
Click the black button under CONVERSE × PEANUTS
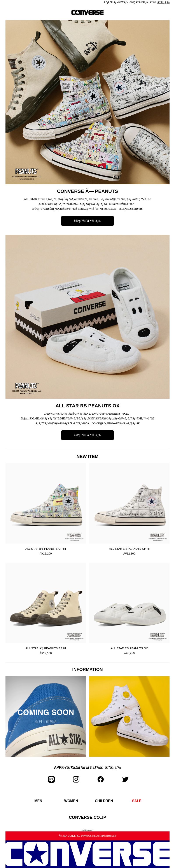point(87,221)
